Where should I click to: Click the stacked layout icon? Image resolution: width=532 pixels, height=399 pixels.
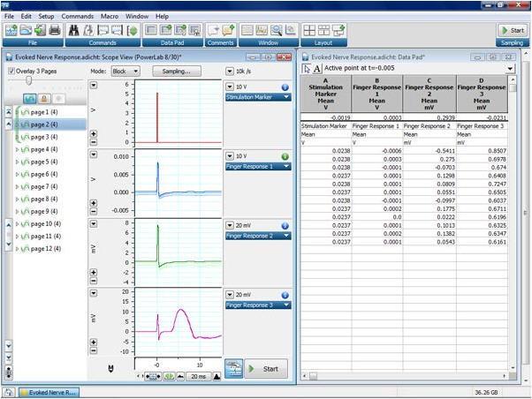323,31
